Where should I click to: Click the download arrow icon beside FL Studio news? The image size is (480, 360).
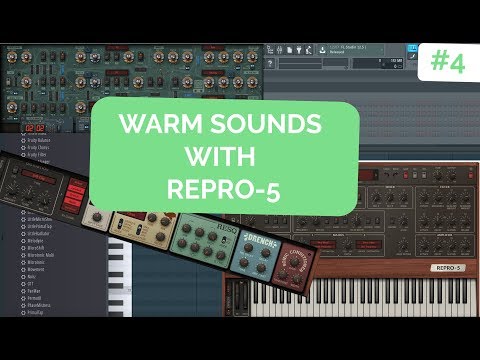[323, 50]
